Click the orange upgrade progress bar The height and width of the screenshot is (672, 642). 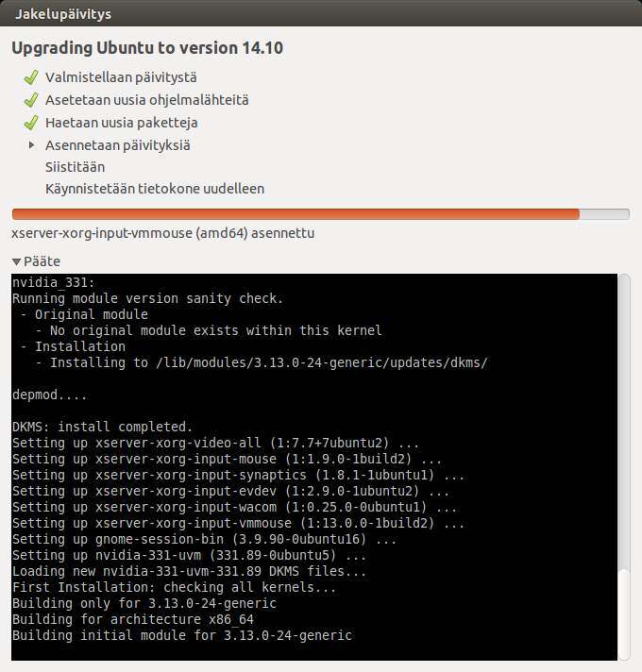pyautogui.click(x=321, y=214)
